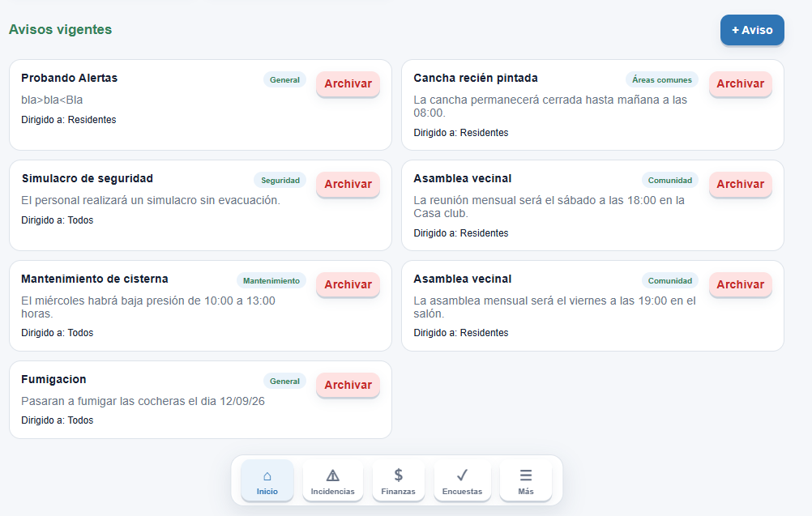Archive the Mantenimiento de cisterna notice
This screenshot has width=812, height=516.
(x=348, y=284)
